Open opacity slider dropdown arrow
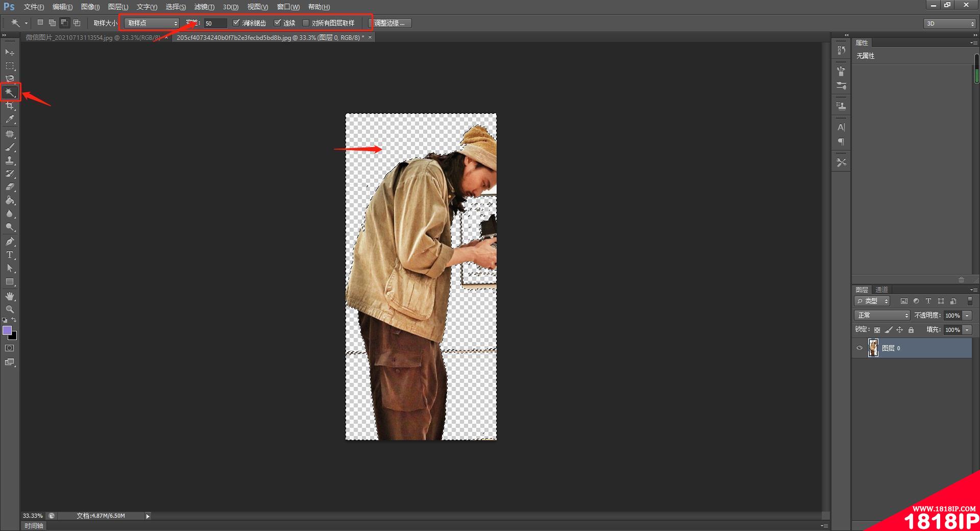The image size is (980, 531). 967,316
